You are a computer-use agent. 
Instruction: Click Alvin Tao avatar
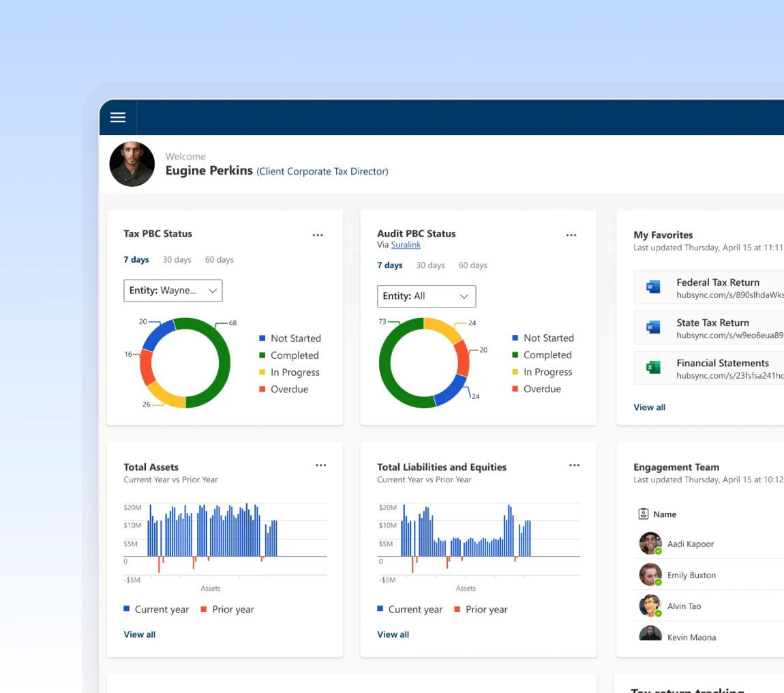[x=650, y=606]
